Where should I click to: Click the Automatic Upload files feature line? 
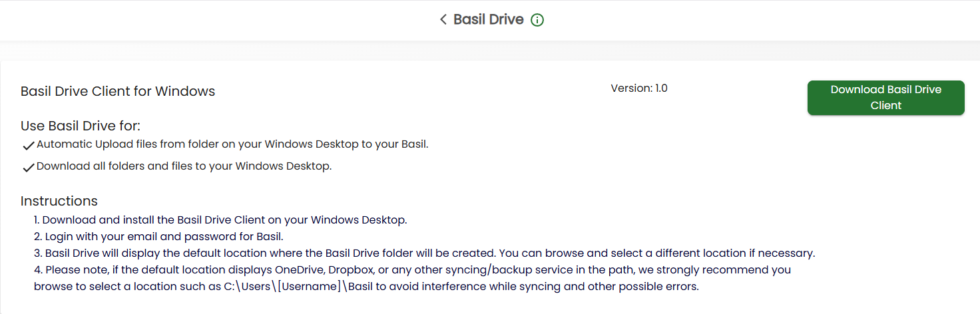[232, 144]
